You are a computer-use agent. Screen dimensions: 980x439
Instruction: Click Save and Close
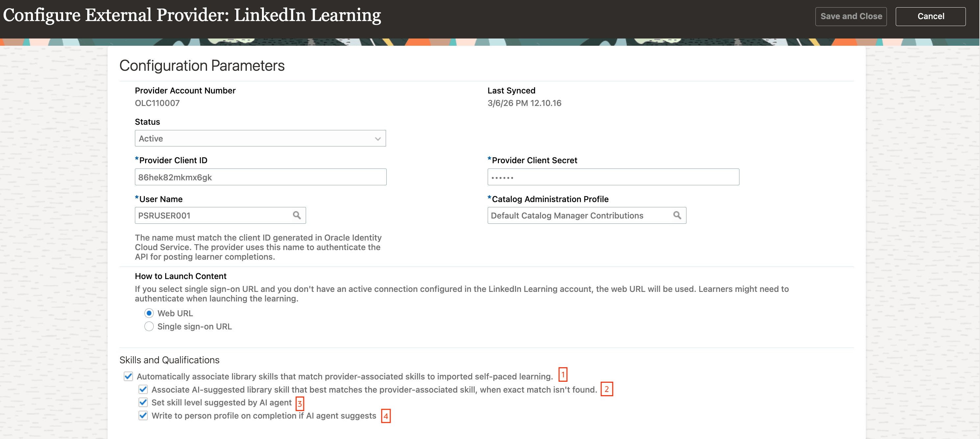click(x=851, y=16)
